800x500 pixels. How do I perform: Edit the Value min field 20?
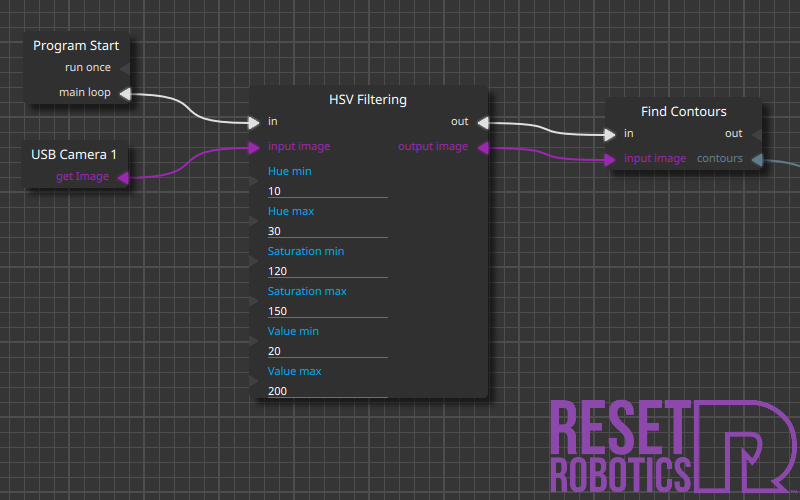click(x=328, y=352)
